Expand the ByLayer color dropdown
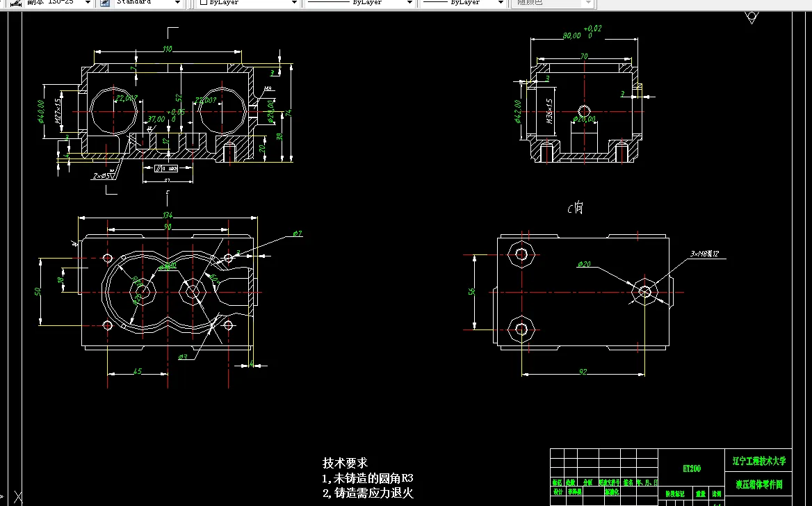Screen dimensions: 812x506 [295, 3]
